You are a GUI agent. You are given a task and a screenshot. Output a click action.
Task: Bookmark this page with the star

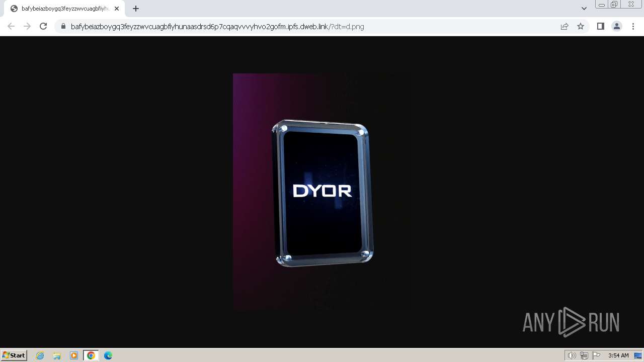tap(581, 26)
